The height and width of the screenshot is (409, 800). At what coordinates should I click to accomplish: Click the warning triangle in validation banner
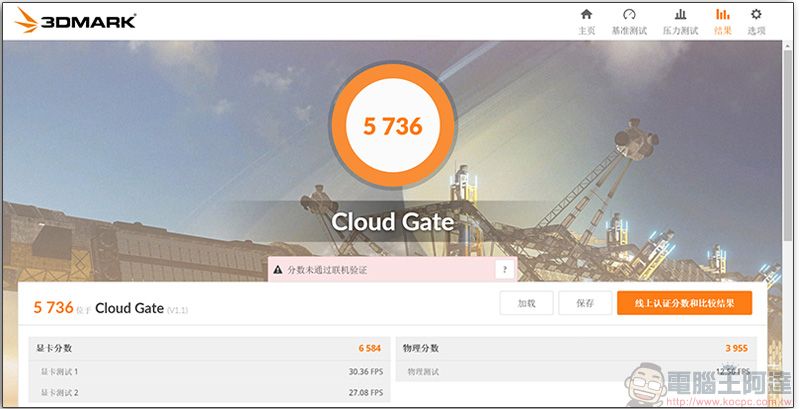tap(277, 270)
